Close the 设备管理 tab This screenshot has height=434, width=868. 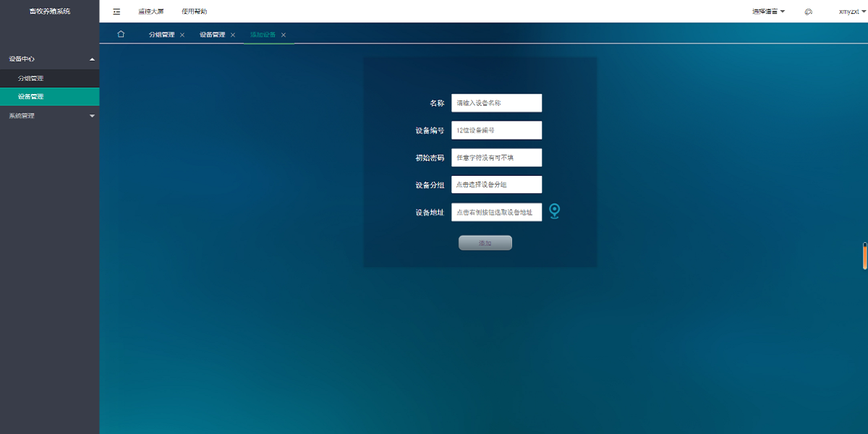click(x=233, y=35)
